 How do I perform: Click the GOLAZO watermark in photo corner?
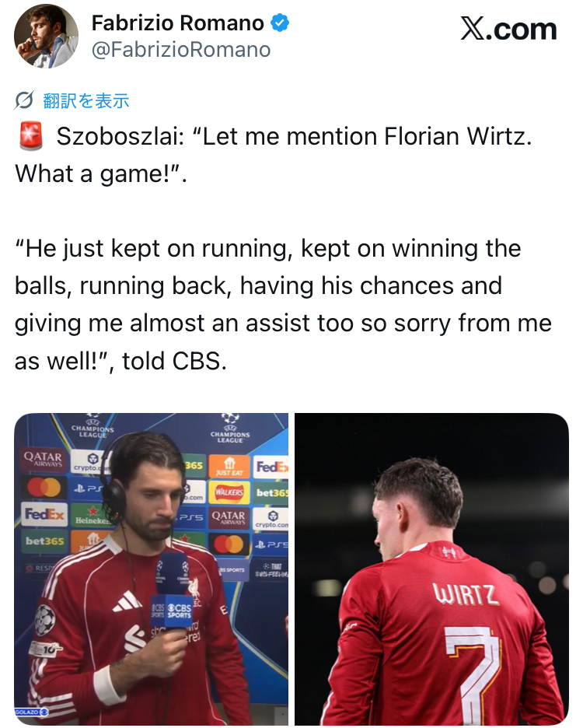(x=31, y=712)
